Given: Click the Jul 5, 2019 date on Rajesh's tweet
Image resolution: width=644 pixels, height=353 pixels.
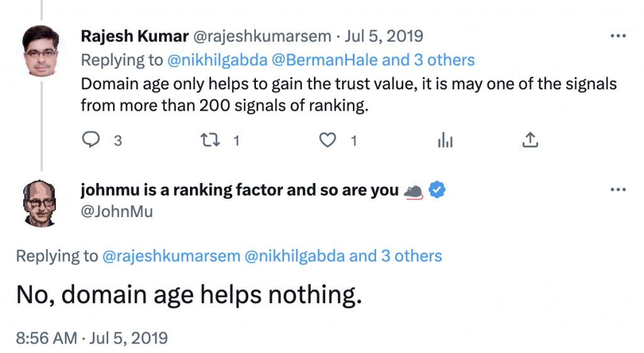Looking at the screenshot, I should (384, 36).
